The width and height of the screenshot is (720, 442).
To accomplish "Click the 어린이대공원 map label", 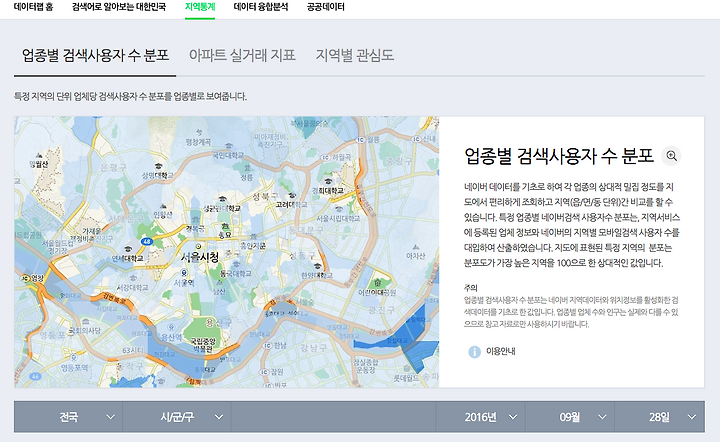I will pos(377,292).
